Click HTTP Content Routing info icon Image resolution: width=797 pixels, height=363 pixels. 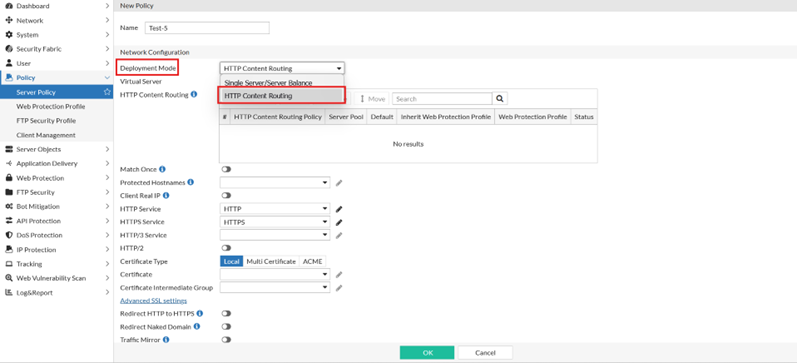click(194, 94)
